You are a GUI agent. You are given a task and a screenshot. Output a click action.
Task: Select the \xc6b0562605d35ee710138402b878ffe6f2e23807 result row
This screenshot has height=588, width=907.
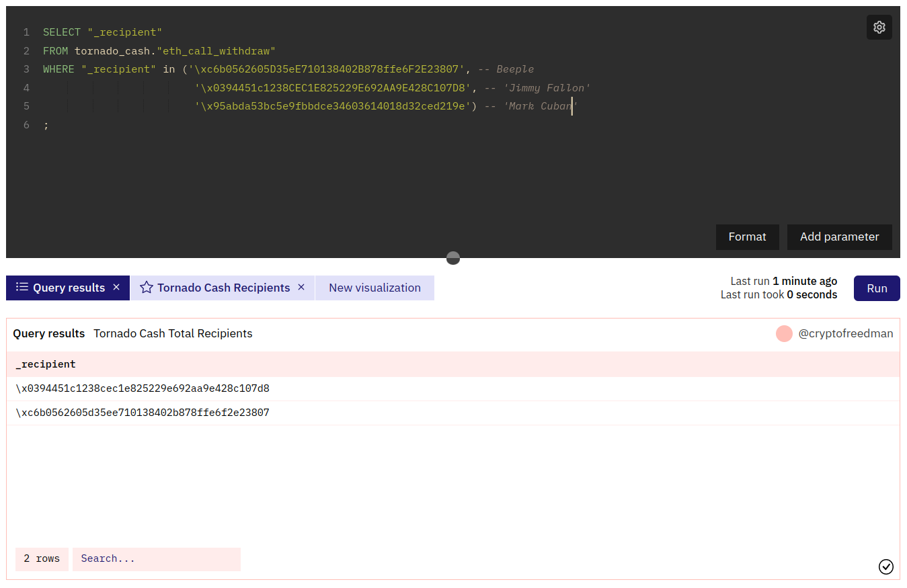click(x=453, y=413)
